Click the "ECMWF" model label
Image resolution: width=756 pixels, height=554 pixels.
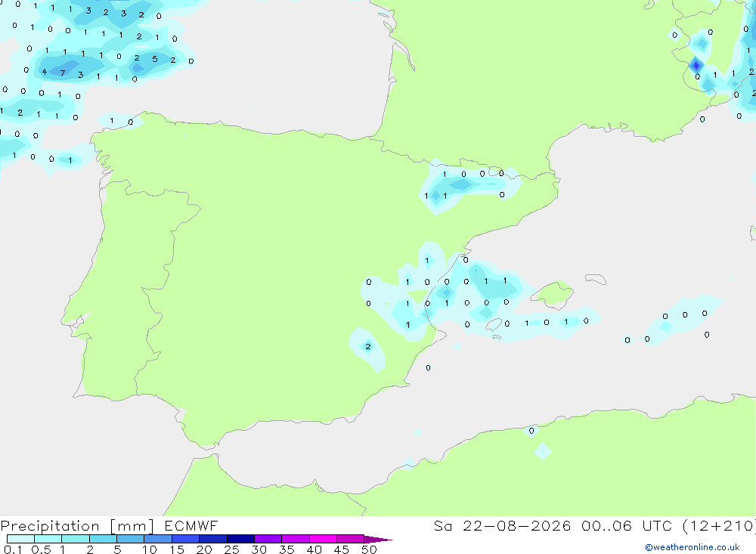[x=191, y=525]
